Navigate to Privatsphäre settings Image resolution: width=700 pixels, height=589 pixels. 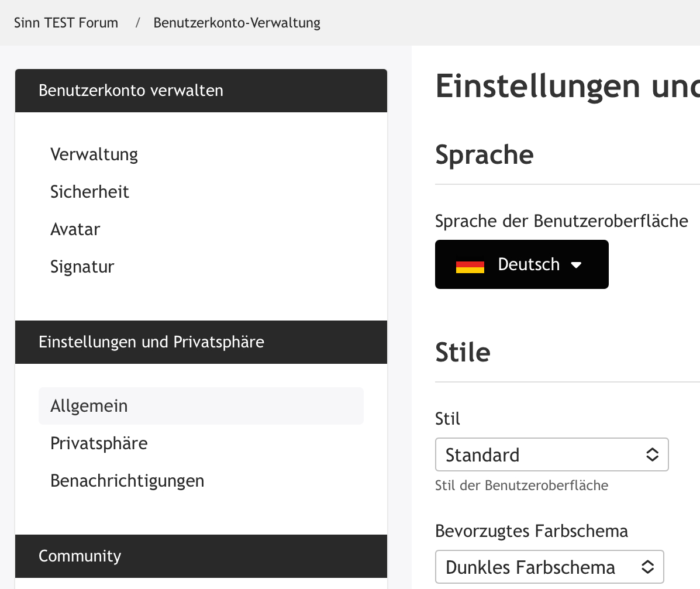coord(99,443)
